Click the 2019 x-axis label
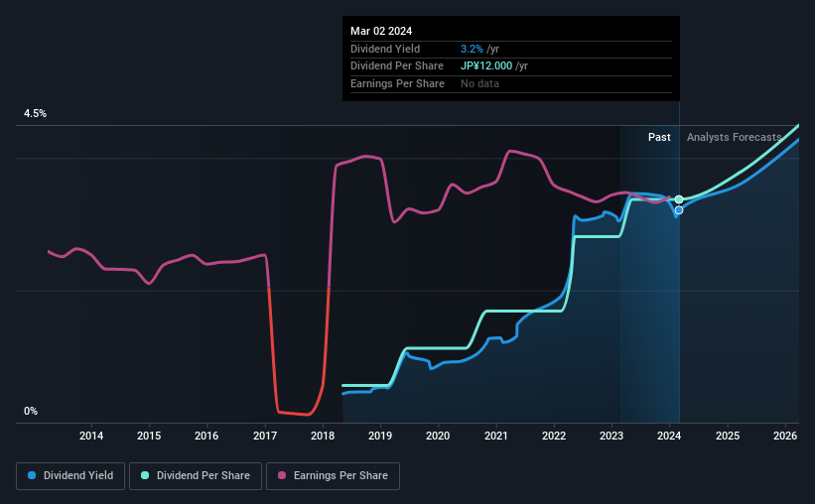 (380, 436)
